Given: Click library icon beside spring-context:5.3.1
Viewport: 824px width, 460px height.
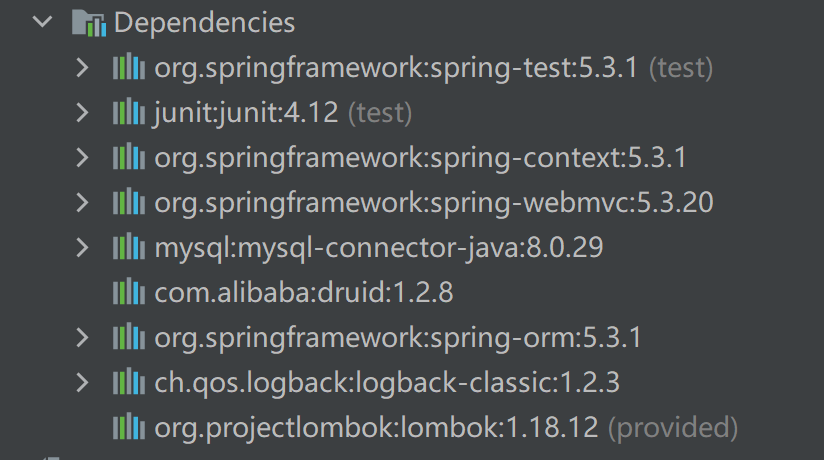Looking at the screenshot, I should pyautogui.click(x=129, y=157).
